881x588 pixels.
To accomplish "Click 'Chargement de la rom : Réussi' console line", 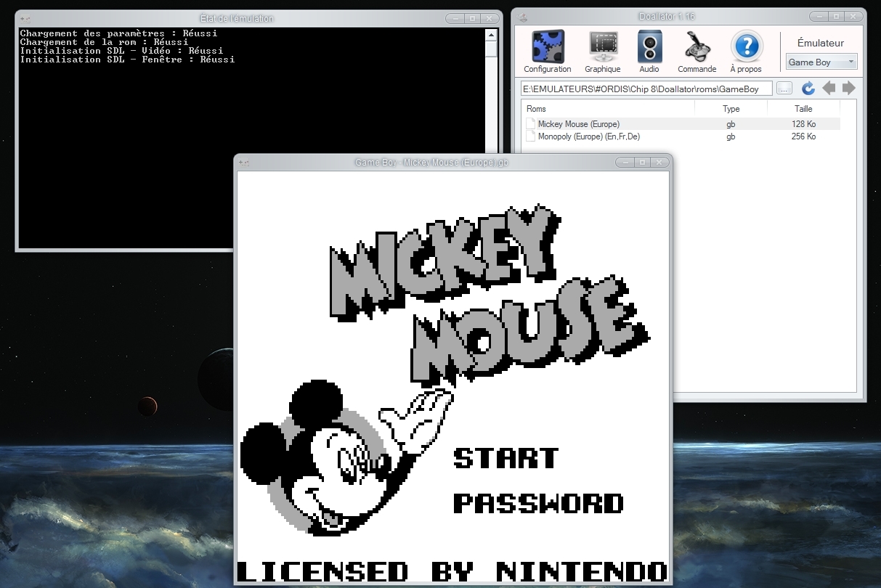I will click(x=104, y=42).
